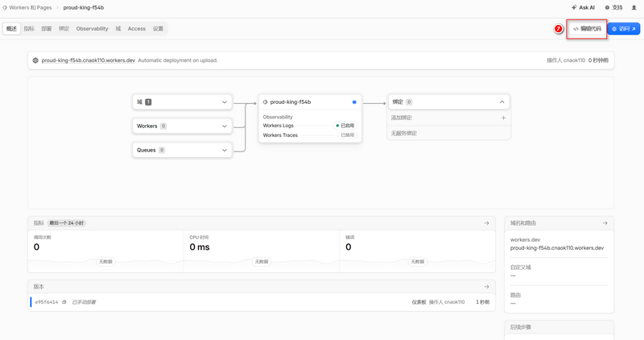Click the blue 访问 visit button
Viewport: 644px width, 340px height.
click(x=623, y=29)
